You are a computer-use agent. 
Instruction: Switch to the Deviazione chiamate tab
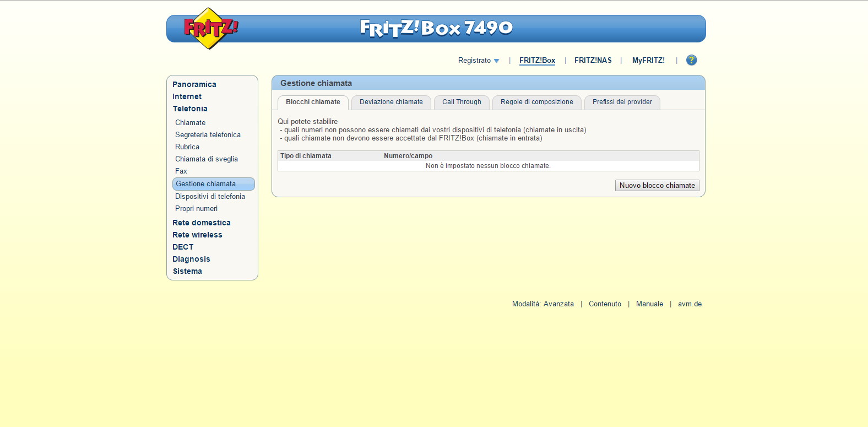[x=391, y=102]
